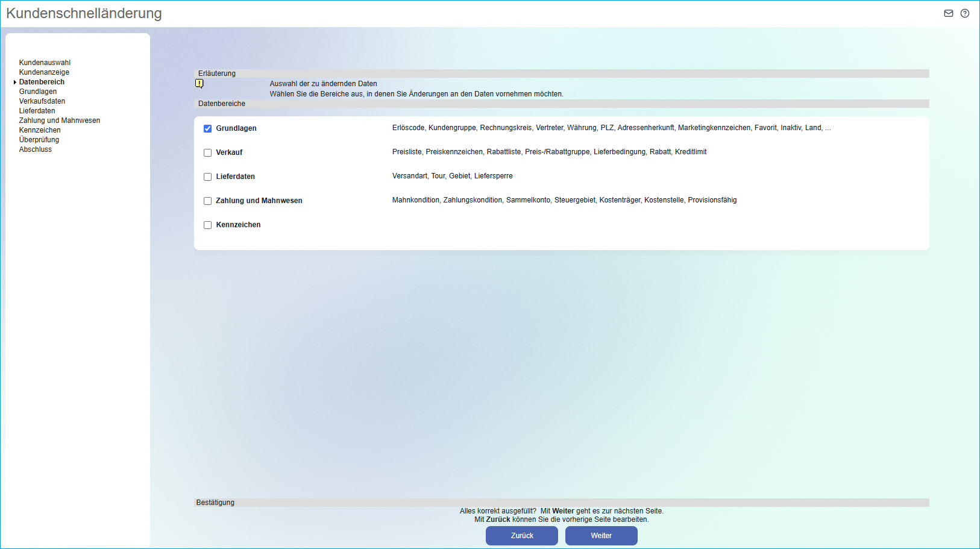Open Kundenanzeige step in sidebar
Screen dimensions: 980x549
click(44, 72)
